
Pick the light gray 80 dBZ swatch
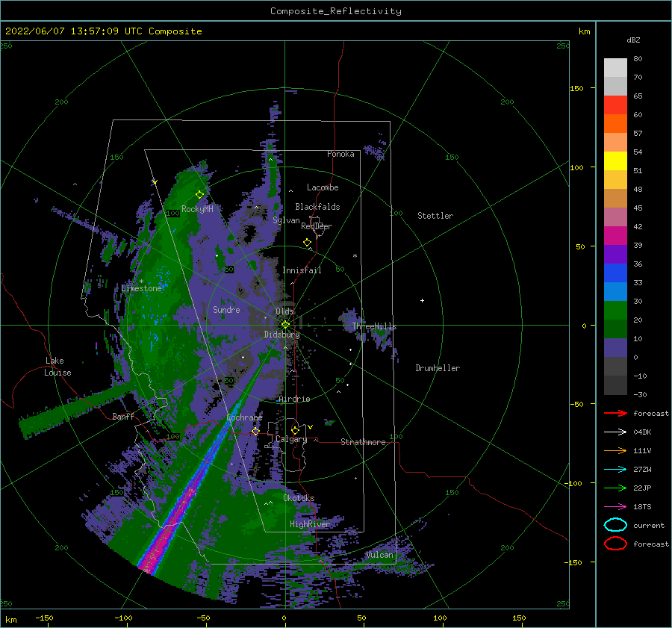(x=615, y=68)
